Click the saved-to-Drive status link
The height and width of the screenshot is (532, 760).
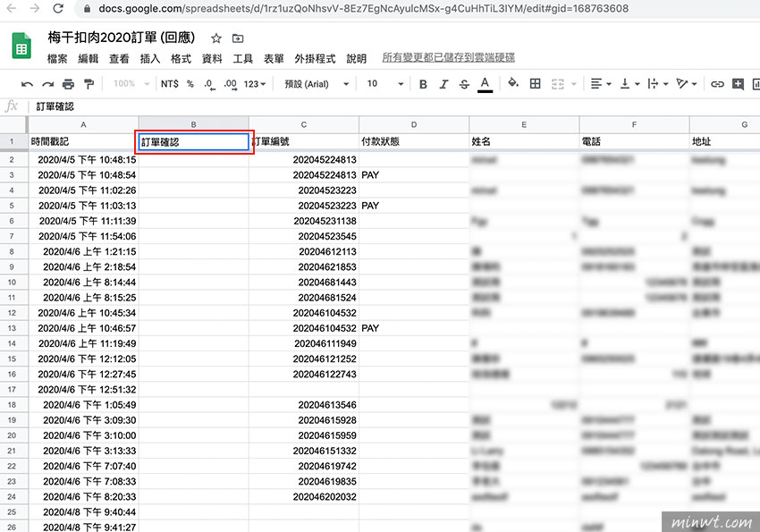(x=448, y=57)
